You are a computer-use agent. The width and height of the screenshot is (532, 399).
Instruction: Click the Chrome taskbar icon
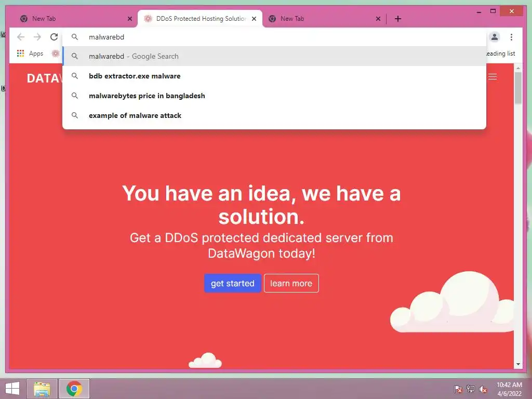coord(74,389)
